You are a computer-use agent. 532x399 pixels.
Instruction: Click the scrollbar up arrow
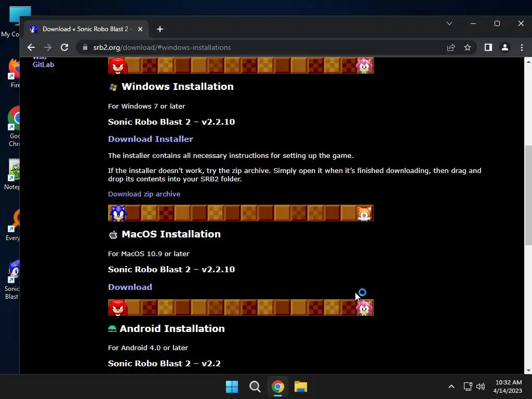[528, 61]
